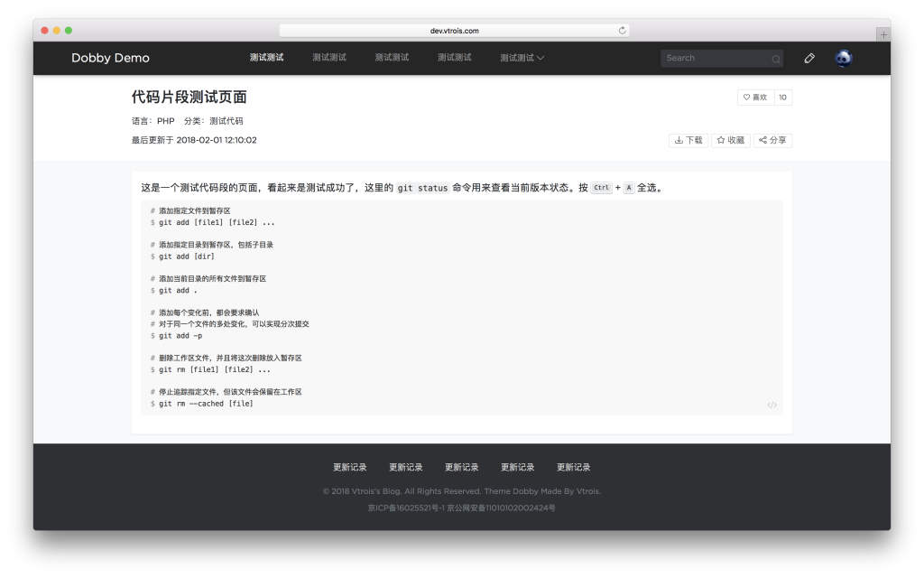924x578 pixels.
Task: Click the search magnifier icon
Action: coord(775,59)
